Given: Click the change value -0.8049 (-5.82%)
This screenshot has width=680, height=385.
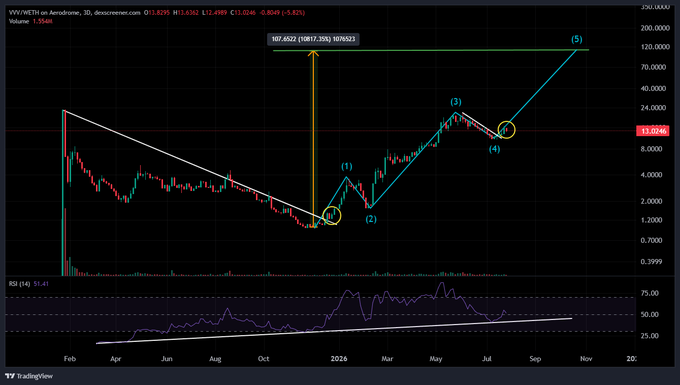Looking at the screenshot, I should pyautogui.click(x=282, y=13).
